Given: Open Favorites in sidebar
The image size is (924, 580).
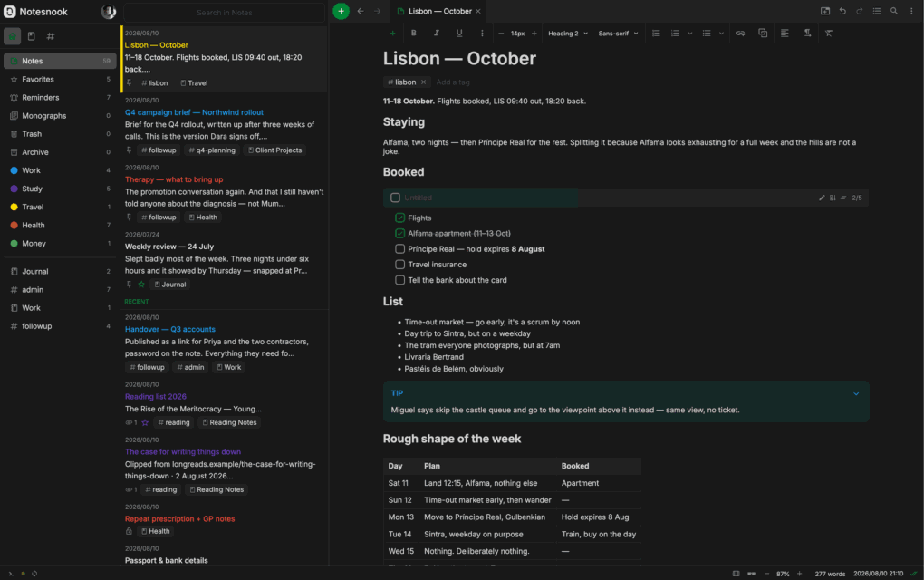Looking at the screenshot, I should (60, 79).
